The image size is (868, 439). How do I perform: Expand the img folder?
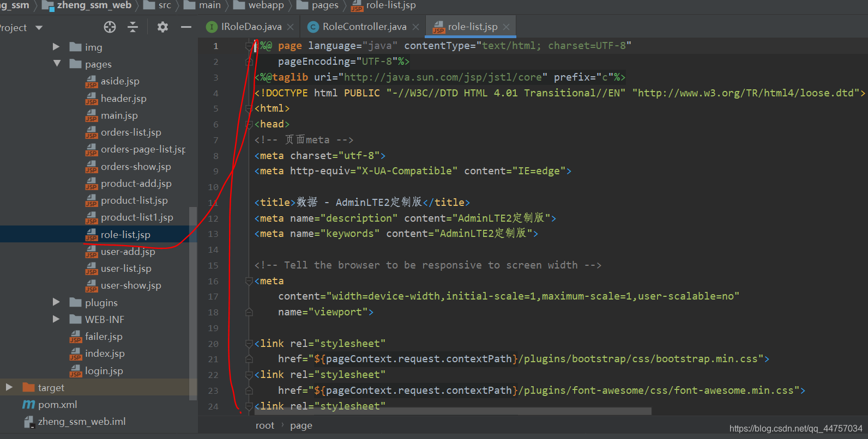point(56,47)
